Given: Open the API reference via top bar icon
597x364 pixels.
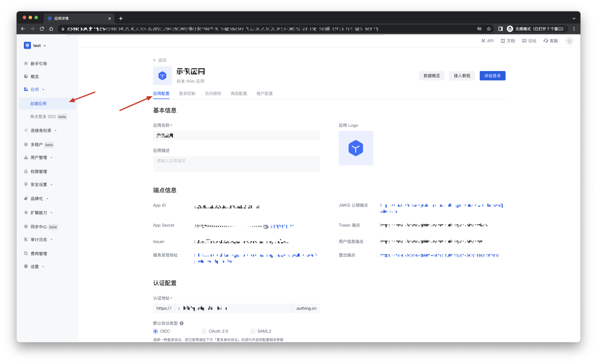Looking at the screenshot, I should click(487, 41).
